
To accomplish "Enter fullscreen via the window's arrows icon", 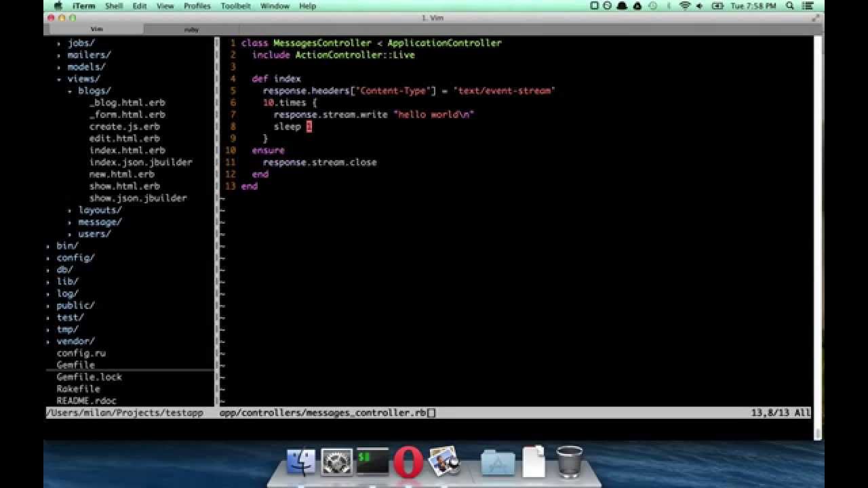I will click(x=816, y=18).
